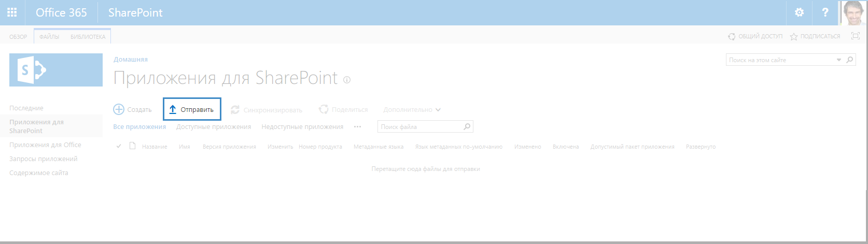868x244 pixels.
Task: Click the info icon beside page title
Action: (347, 80)
